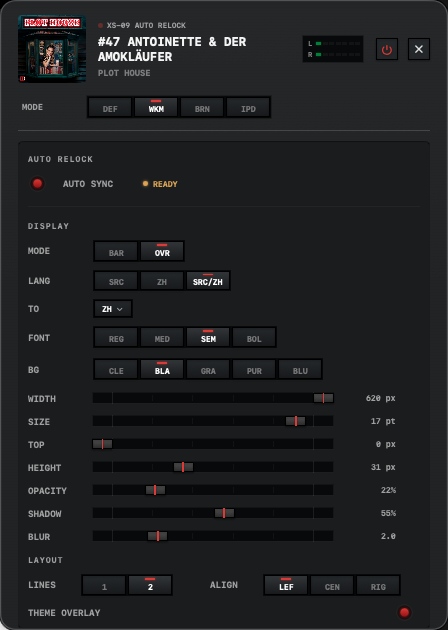Click the OPACITY slider handle
Image resolution: width=448 pixels, height=630 pixels.
(x=155, y=490)
